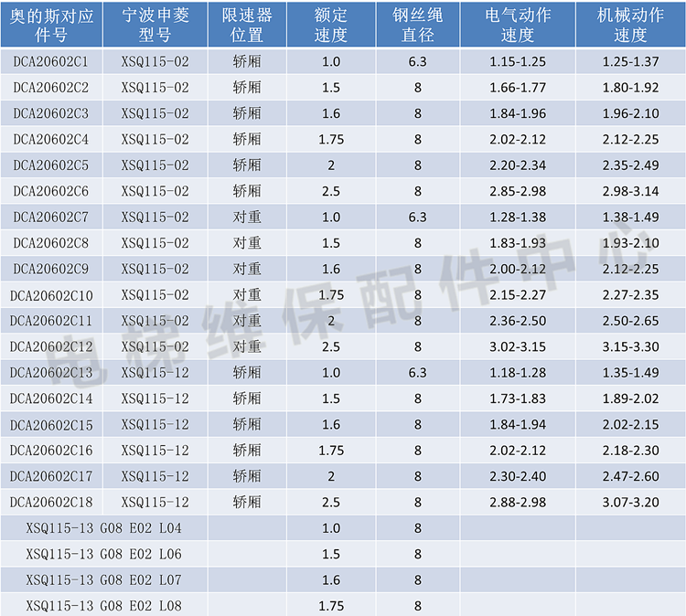Select cell DCA20602C7
Viewport: 686px width, 616px height.
[x=51, y=217]
